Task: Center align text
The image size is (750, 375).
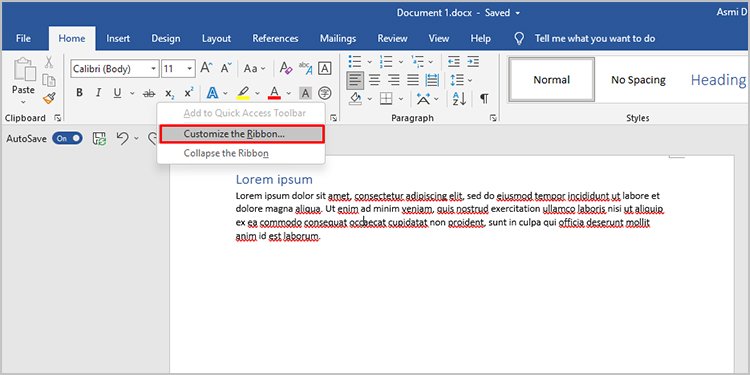Action: tap(375, 80)
